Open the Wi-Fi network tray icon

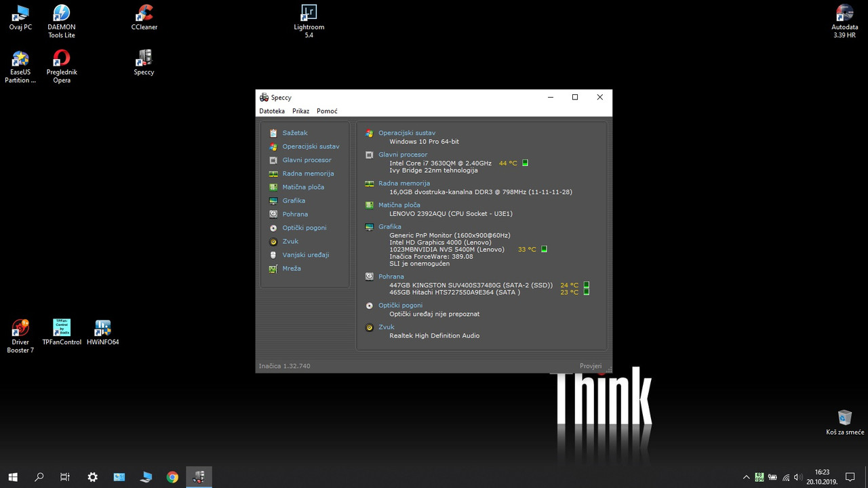(x=786, y=477)
